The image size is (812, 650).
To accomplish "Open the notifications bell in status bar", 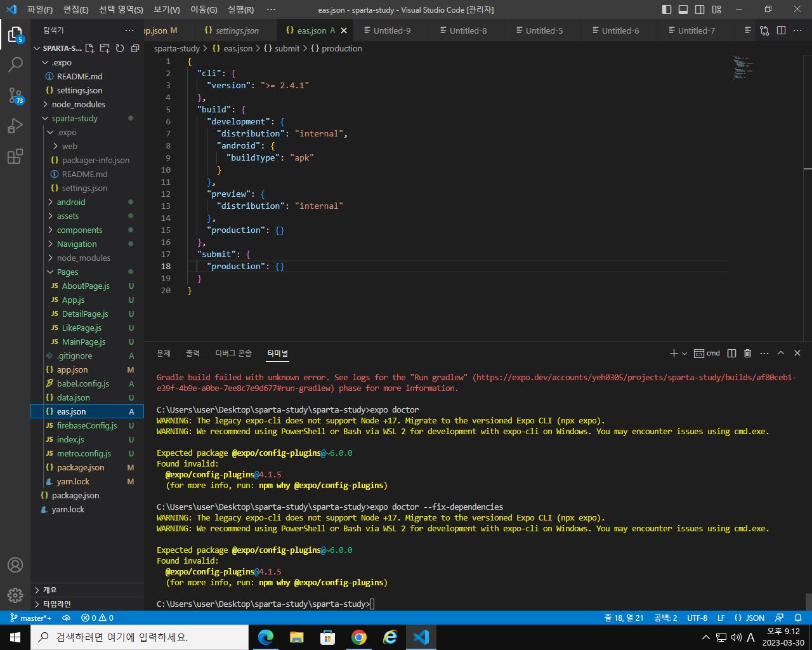I will point(799,618).
